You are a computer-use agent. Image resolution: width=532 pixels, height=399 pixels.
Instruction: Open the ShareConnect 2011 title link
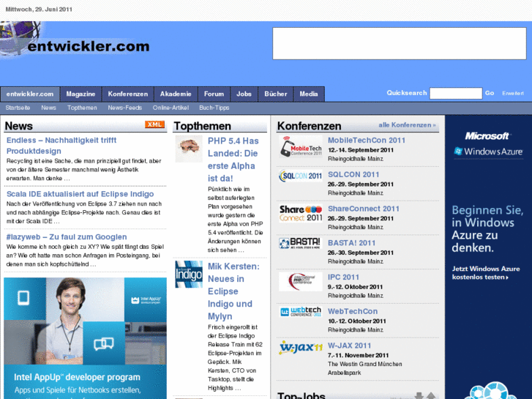364,209
